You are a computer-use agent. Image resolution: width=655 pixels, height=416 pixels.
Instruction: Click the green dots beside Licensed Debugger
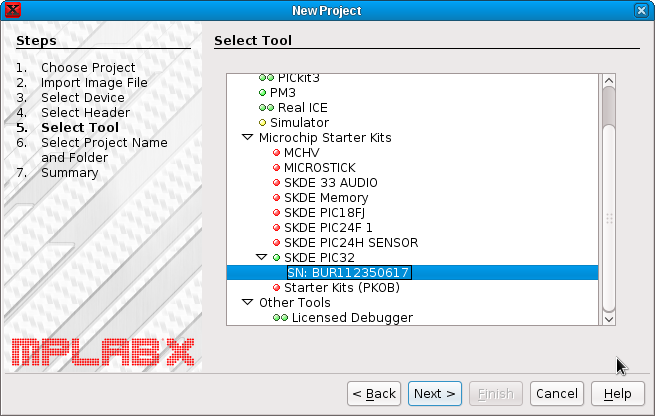(x=280, y=318)
